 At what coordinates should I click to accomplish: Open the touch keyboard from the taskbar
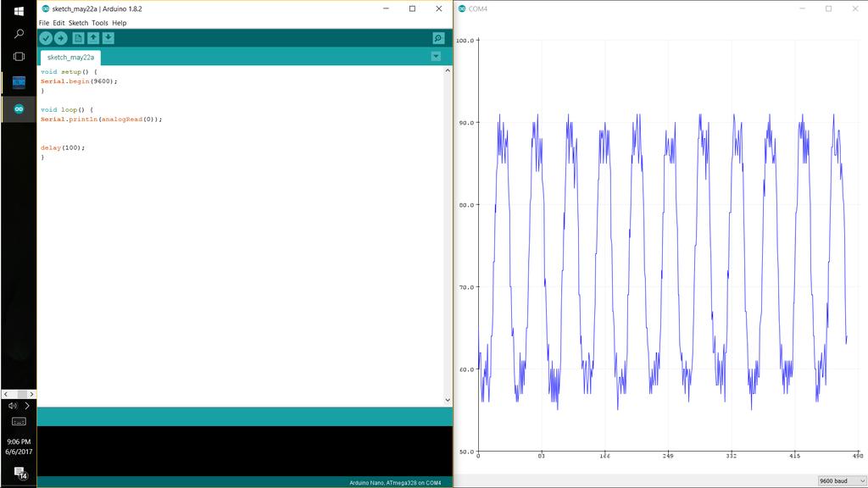pos(18,422)
